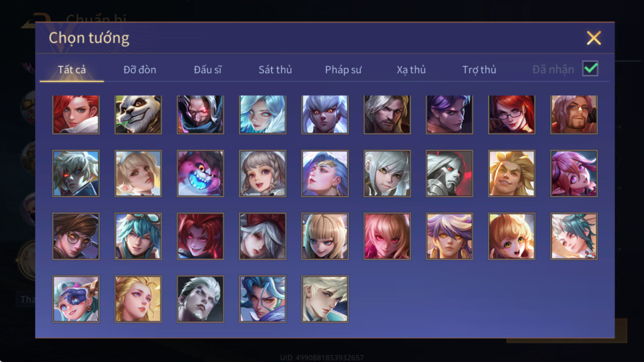The image size is (644, 362).
Task: Close the Chọn tướng dialog
Action: (594, 38)
